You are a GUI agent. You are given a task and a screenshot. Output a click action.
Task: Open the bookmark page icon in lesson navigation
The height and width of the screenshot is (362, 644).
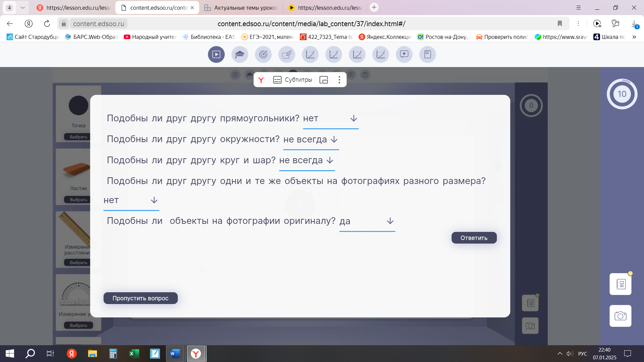coord(427,54)
